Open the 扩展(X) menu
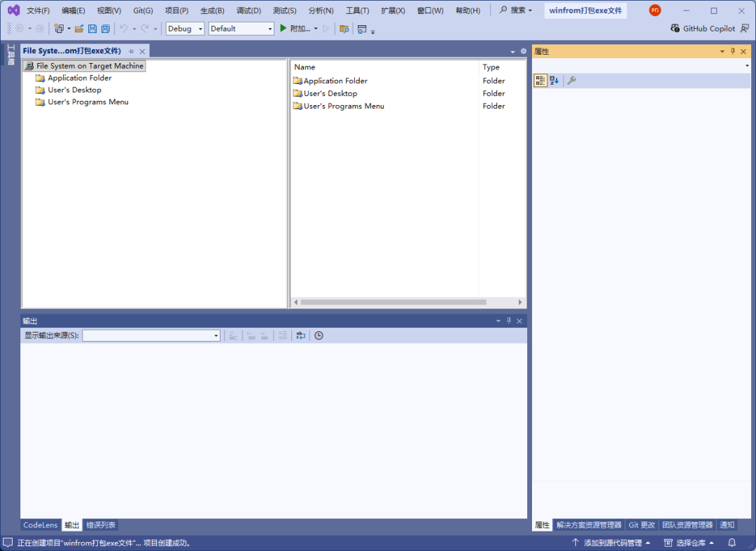This screenshot has height=551, width=756. (393, 10)
